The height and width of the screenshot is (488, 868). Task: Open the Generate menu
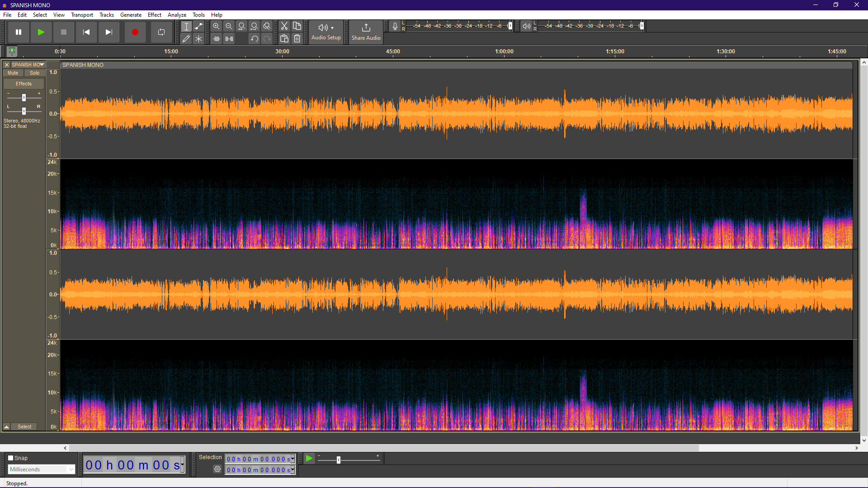[x=131, y=15]
